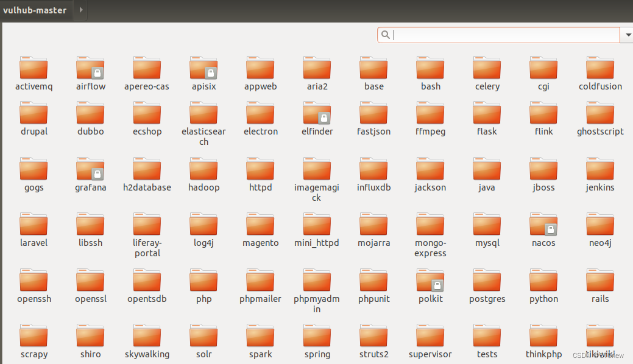
Task: Click the "neo4j" folder label
Action: [600, 243]
